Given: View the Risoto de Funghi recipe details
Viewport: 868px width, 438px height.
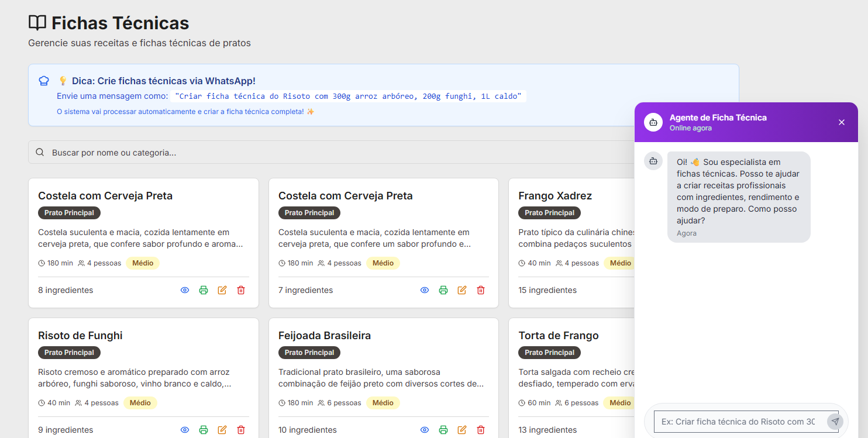Looking at the screenshot, I should point(185,429).
